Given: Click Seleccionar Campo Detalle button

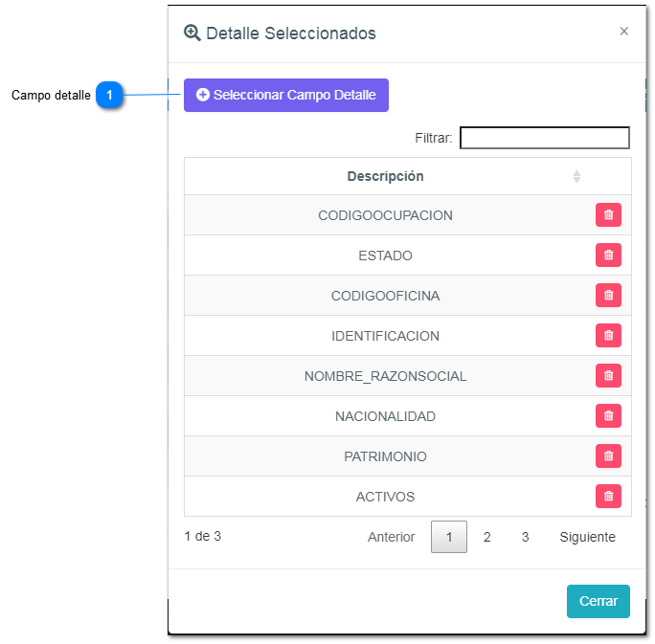Looking at the screenshot, I should (285, 96).
